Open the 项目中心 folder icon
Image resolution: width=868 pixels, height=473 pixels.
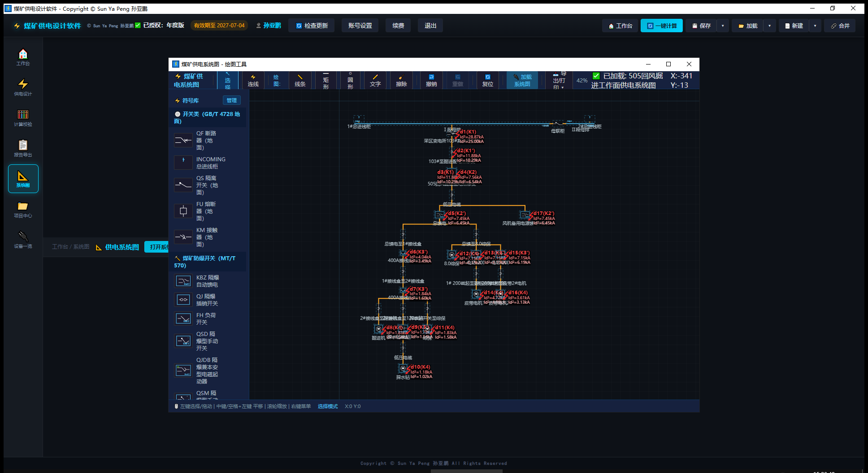pyautogui.click(x=23, y=206)
